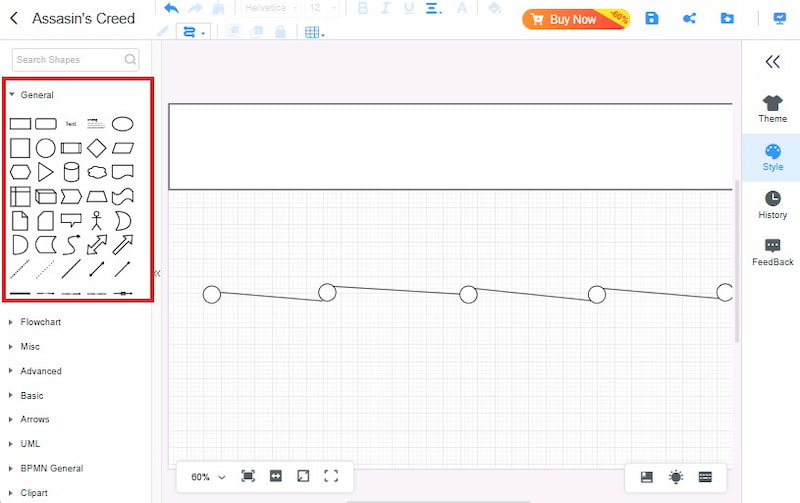Click the magnifier icon in Search Shapes

pos(130,60)
